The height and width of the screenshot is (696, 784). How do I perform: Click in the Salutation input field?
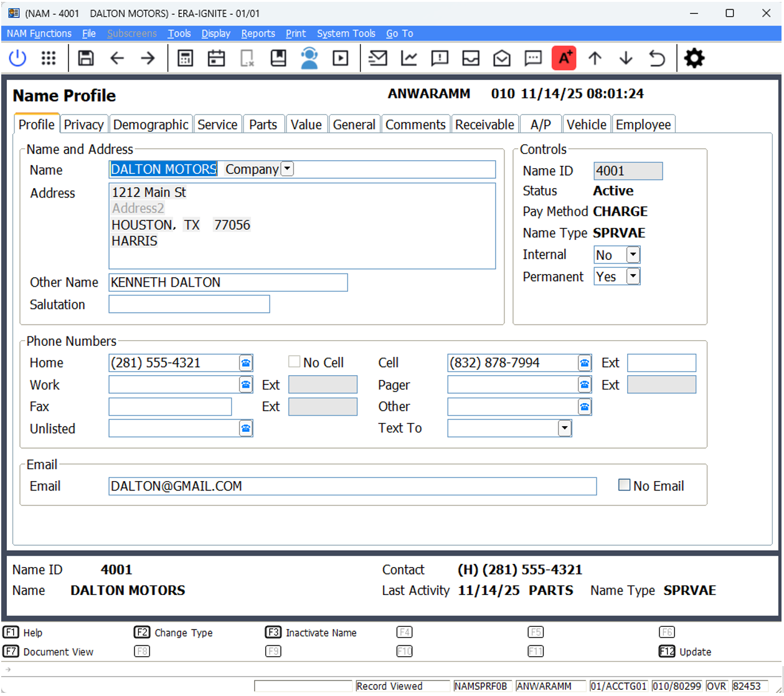pos(189,304)
